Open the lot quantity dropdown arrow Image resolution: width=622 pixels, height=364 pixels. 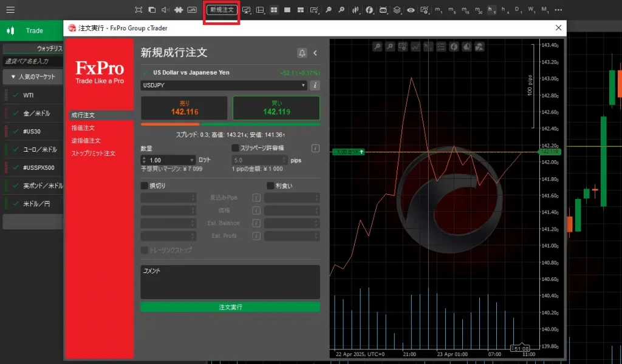[192, 160]
